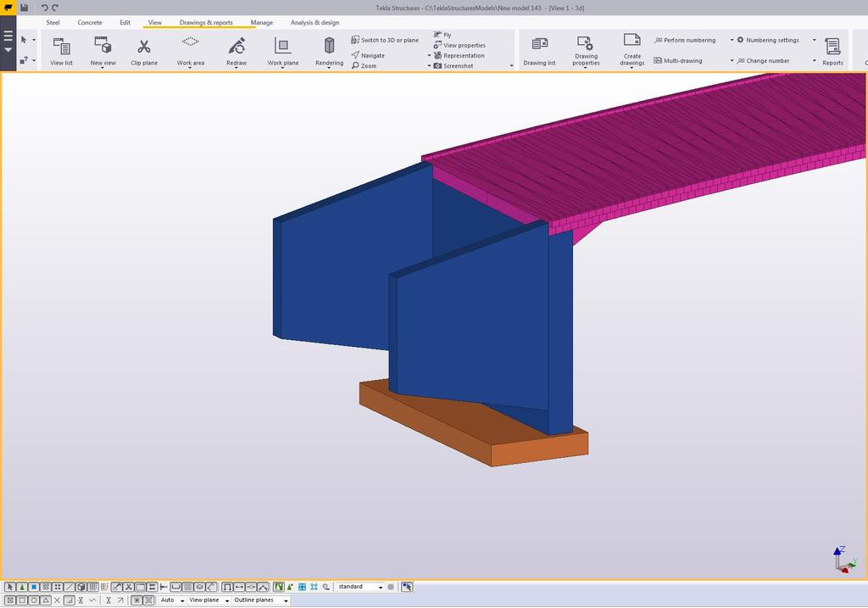Toggle snap to triangle midpoint switch
868x608 pixels.
[46, 600]
